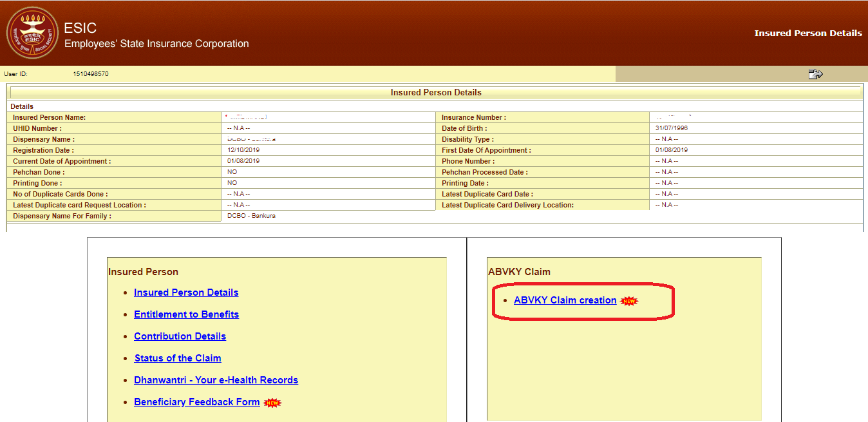
Task: Click the Insured Person section heading
Action: (143, 272)
